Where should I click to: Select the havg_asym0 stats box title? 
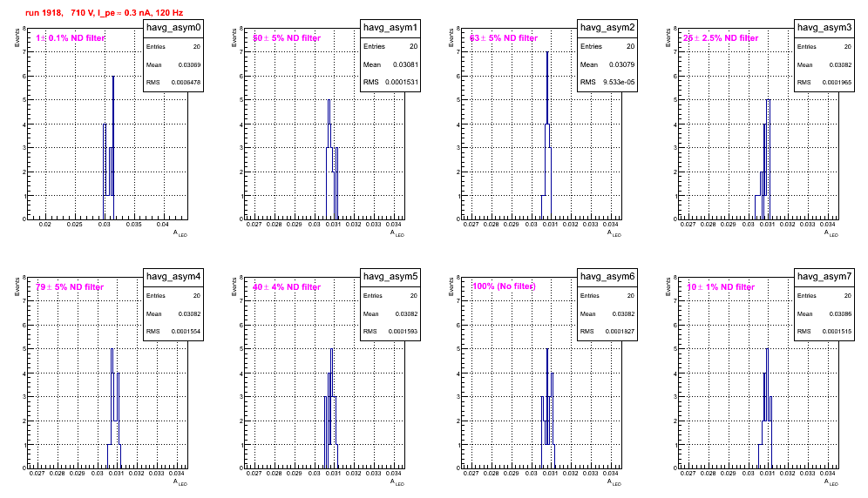(x=173, y=28)
